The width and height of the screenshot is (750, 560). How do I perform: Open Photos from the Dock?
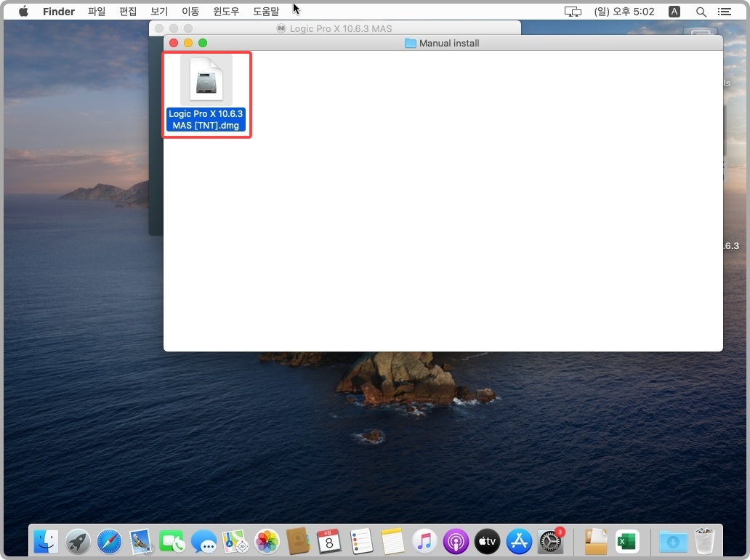click(x=267, y=542)
